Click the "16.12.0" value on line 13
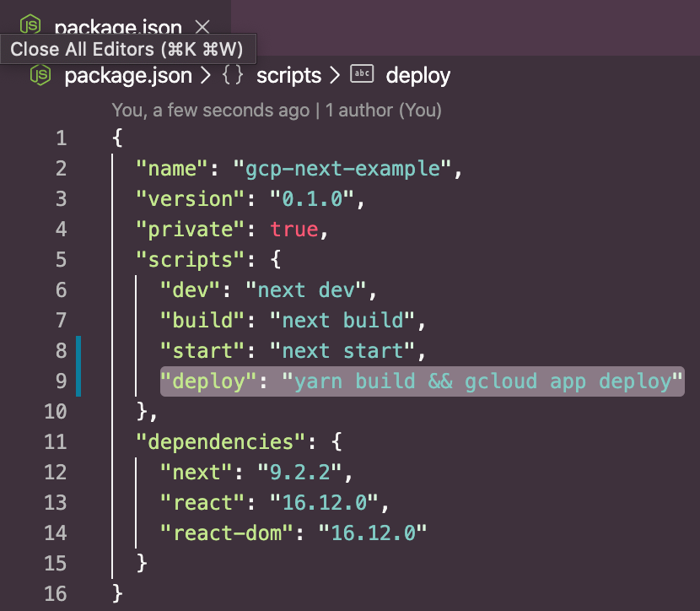Screen dimensions: 700x611 [x=324, y=502]
